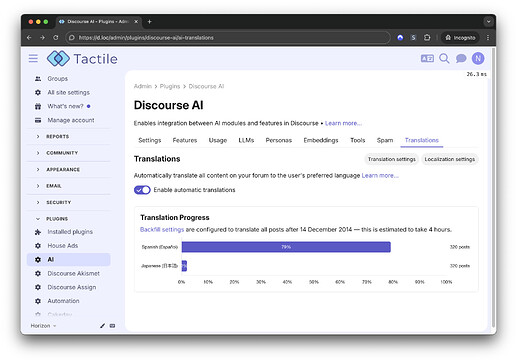Click the All site settings gear icon
The width and height of the screenshot is (517, 362).
pos(38,92)
